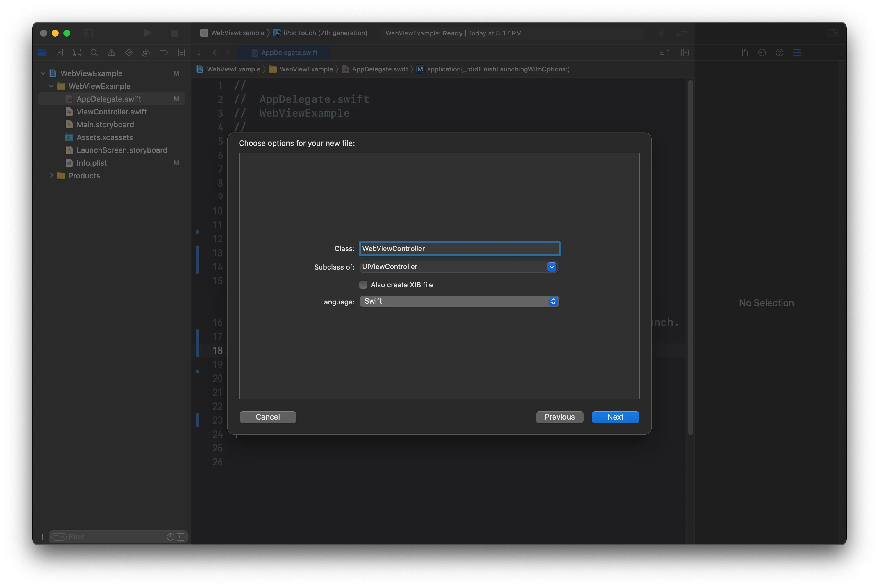This screenshot has height=588, width=879.
Task: Click WebViewExample folder in the jump bar
Action: coord(301,69)
